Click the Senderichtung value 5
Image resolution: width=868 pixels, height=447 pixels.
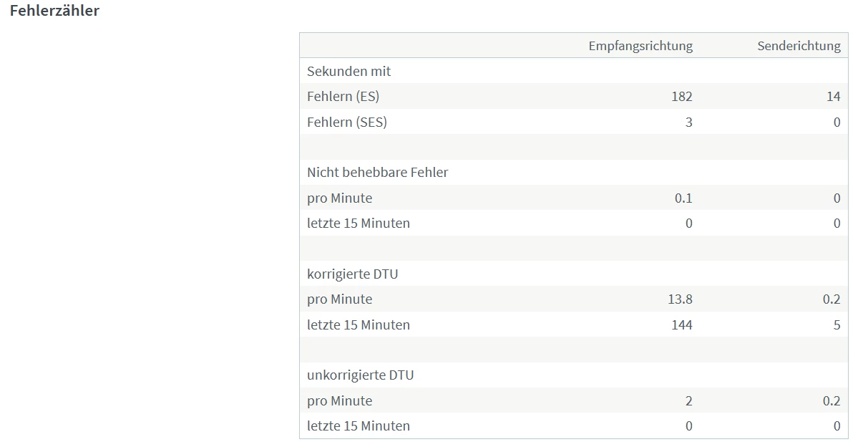click(837, 325)
